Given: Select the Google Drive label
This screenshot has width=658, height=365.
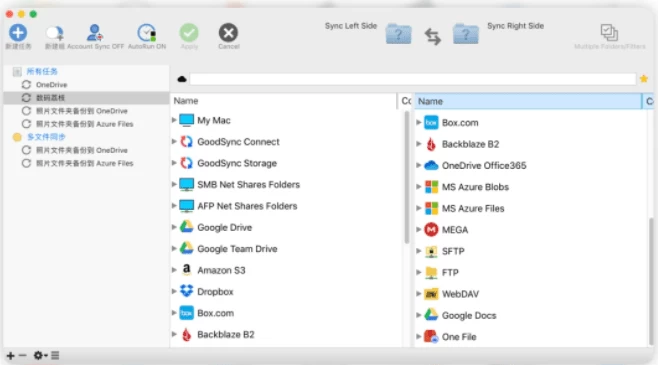Looking at the screenshot, I should (225, 227).
